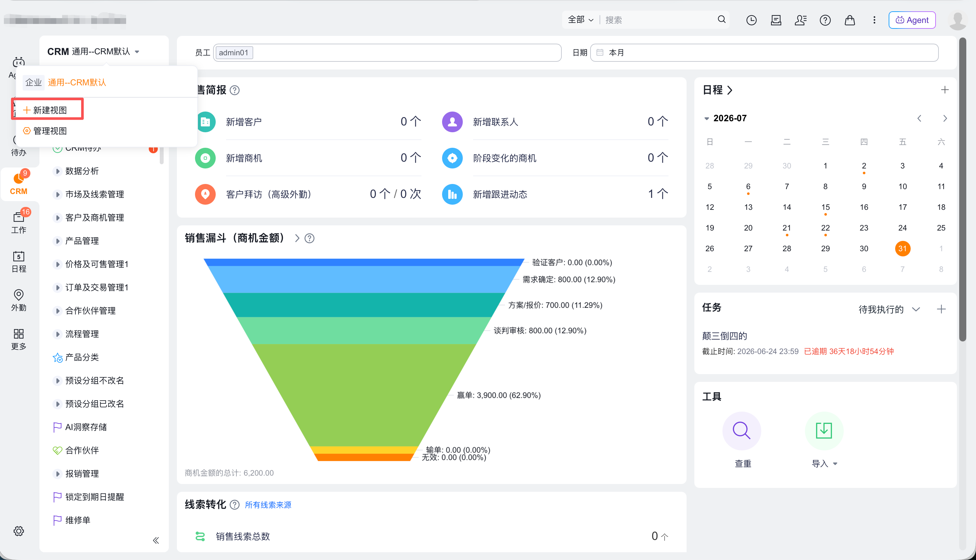Viewport: 976px width, 560px height.
Task: Expand the 产品管理 group
Action: [57, 241]
